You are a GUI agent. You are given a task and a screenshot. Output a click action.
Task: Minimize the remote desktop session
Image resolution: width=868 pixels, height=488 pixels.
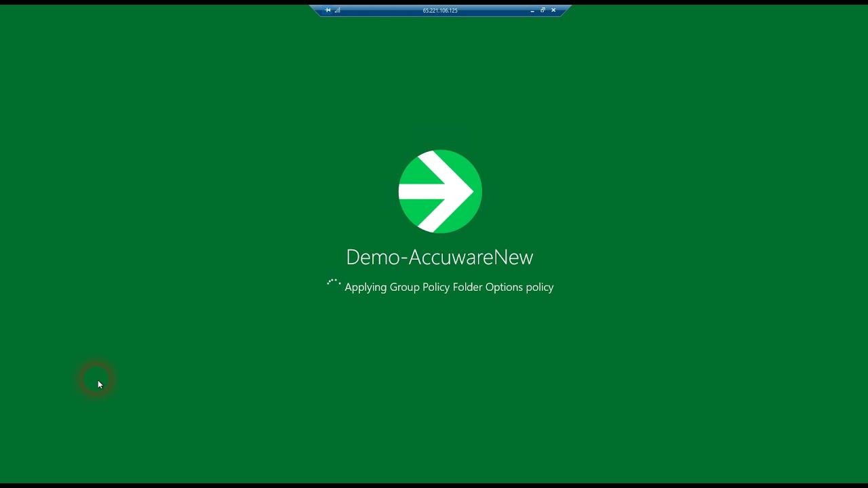[x=532, y=10]
